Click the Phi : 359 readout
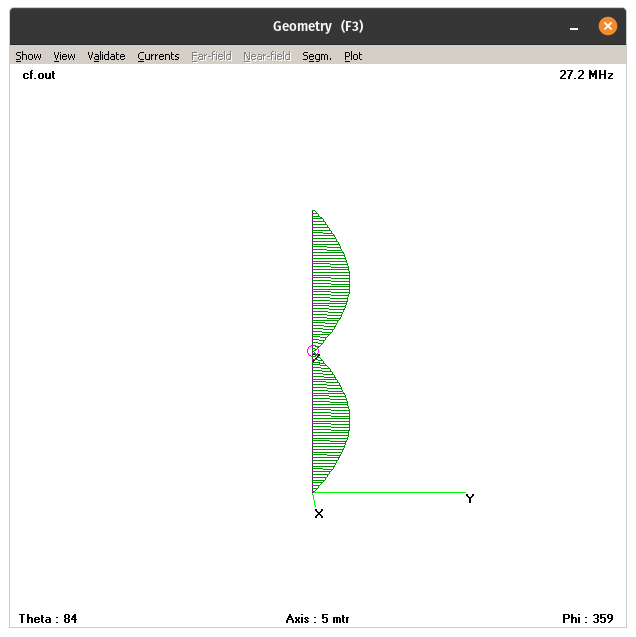Screen dimensions: 636x637 pyautogui.click(x=587, y=619)
